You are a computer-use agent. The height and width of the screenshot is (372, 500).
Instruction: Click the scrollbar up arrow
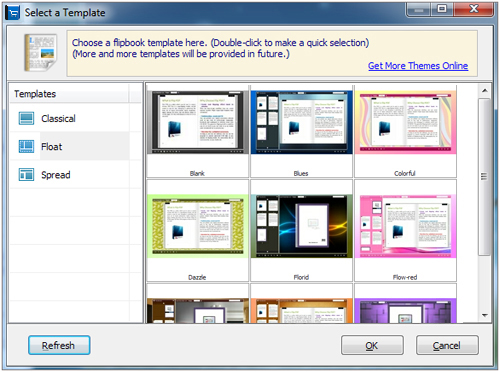(x=485, y=91)
